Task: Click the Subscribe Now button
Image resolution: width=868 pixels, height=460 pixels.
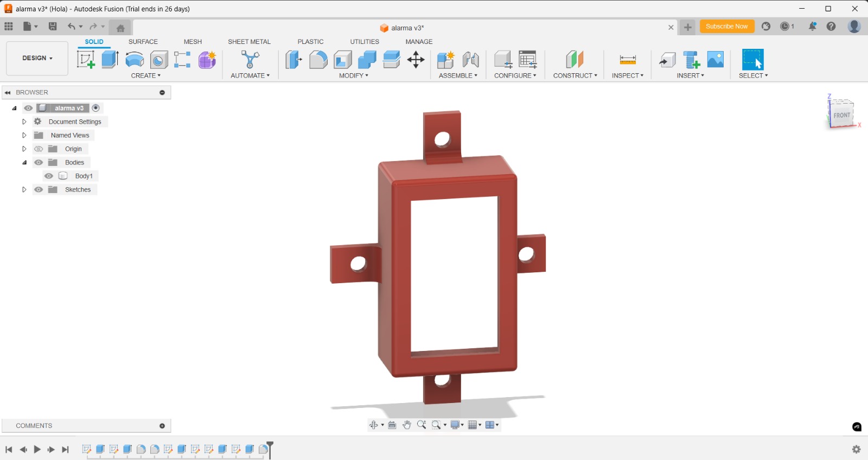Action: (727, 26)
